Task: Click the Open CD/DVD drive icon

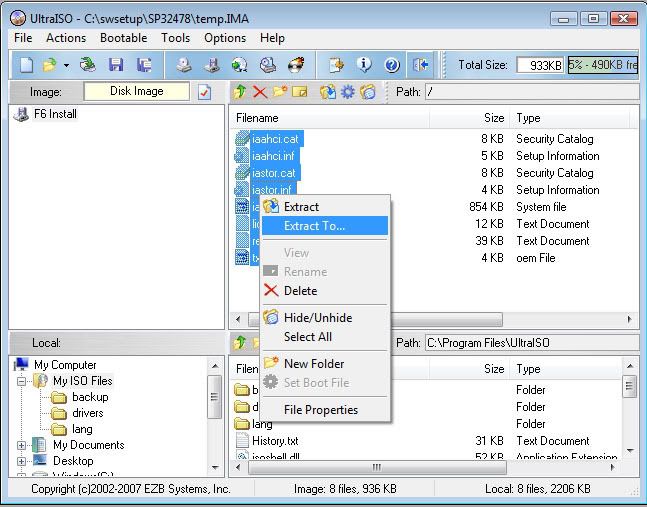Action: pos(88,65)
